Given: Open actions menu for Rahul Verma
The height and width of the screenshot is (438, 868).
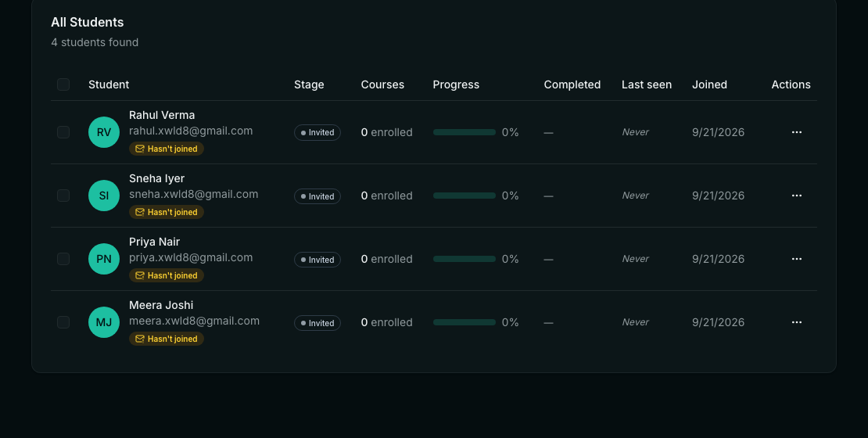Looking at the screenshot, I should [x=797, y=132].
